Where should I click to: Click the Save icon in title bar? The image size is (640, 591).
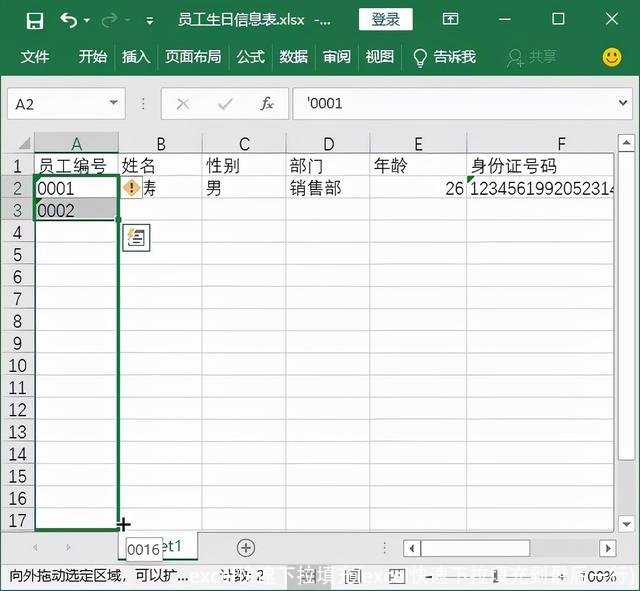(x=35, y=20)
